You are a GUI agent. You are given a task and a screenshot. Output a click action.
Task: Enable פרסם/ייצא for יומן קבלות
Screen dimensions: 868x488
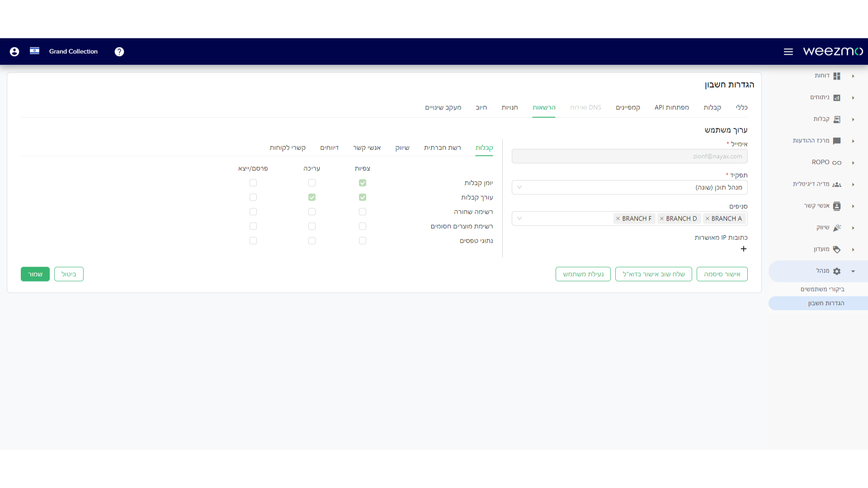pos(253,183)
